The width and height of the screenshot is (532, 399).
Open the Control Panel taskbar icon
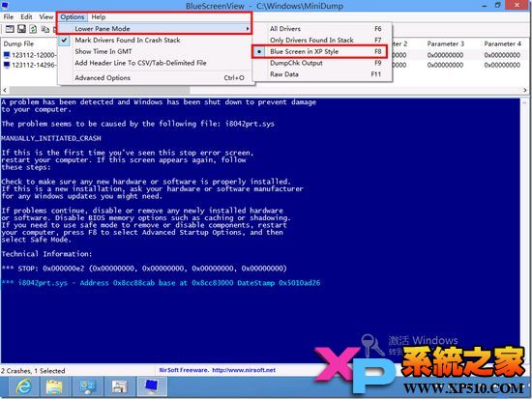(87, 386)
